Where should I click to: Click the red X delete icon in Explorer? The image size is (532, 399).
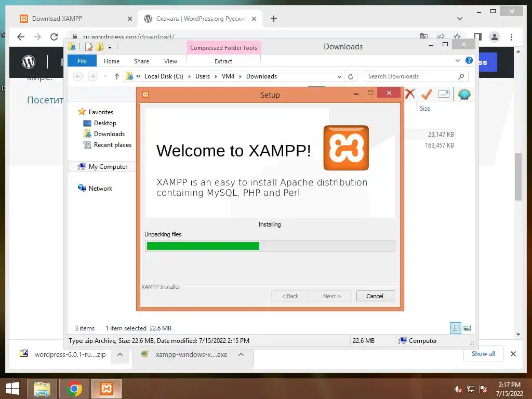click(x=410, y=94)
